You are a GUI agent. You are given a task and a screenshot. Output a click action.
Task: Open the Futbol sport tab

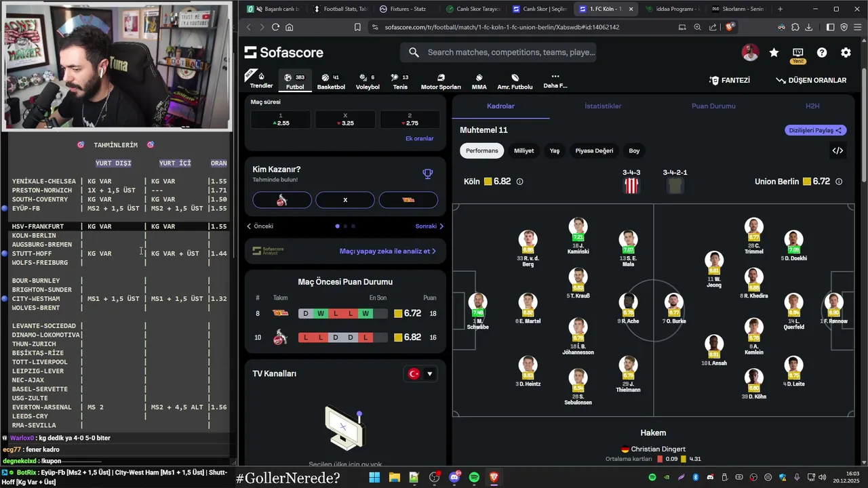point(295,81)
